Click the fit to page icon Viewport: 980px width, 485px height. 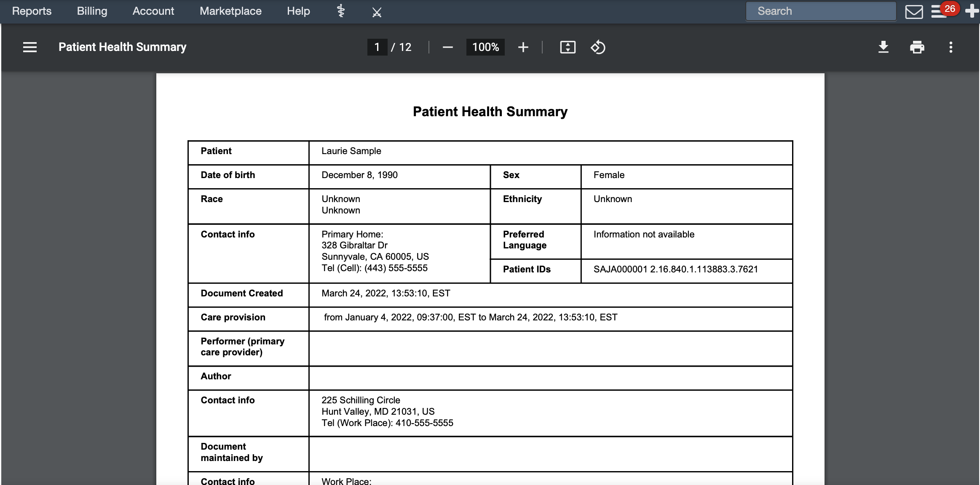[568, 47]
